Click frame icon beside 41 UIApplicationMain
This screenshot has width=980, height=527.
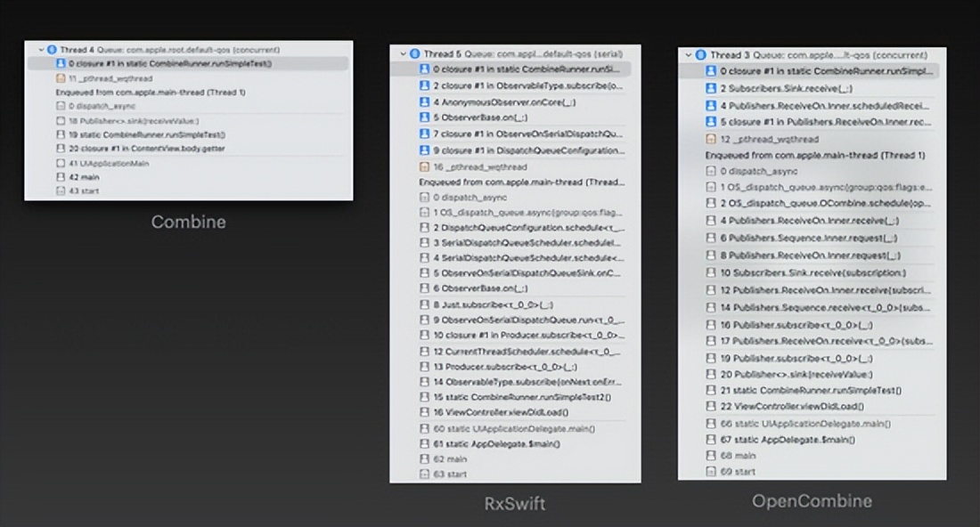point(61,163)
